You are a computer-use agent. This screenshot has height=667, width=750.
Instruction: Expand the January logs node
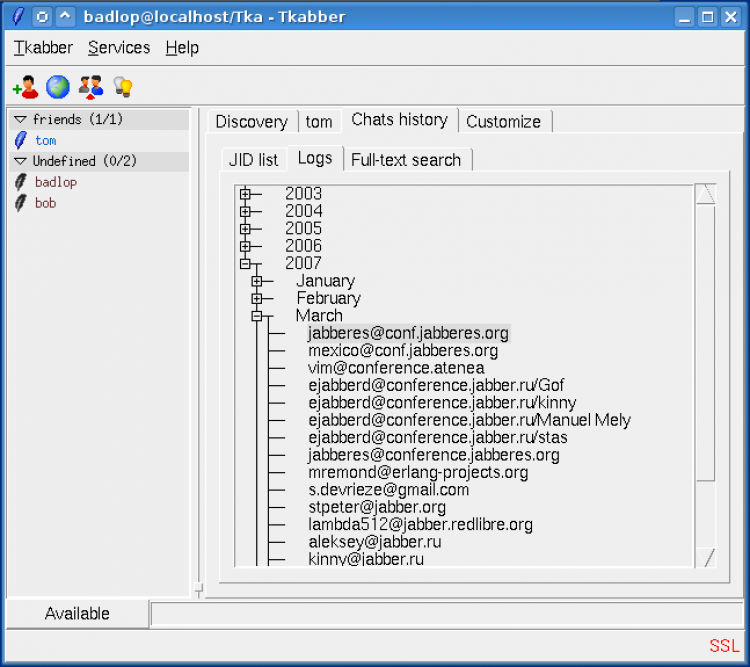click(x=257, y=281)
